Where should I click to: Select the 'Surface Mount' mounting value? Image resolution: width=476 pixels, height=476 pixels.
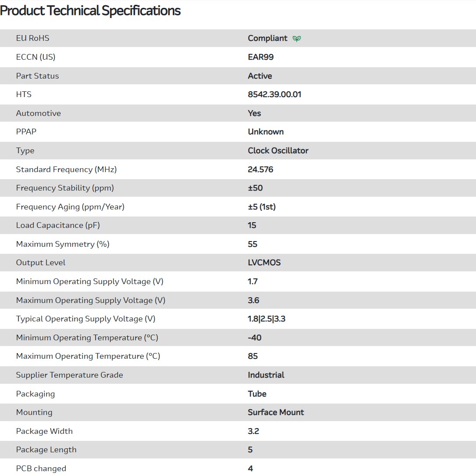pos(276,412)
